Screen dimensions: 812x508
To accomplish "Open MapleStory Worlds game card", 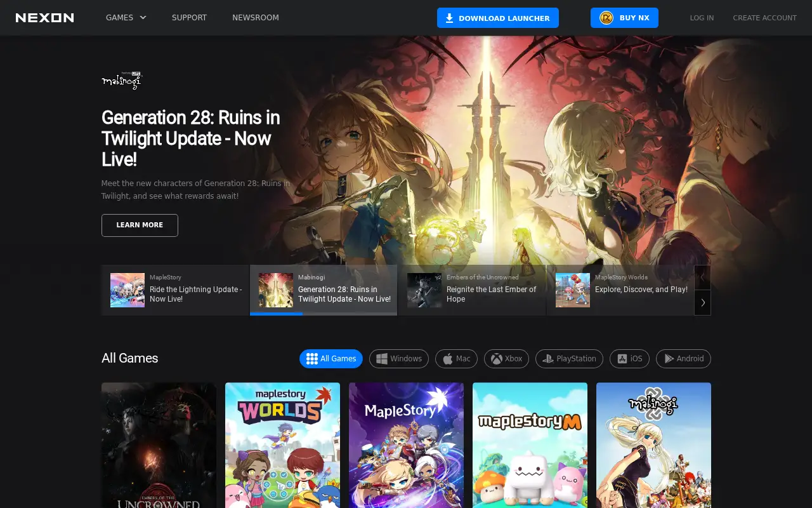I will tap(282, 445).
